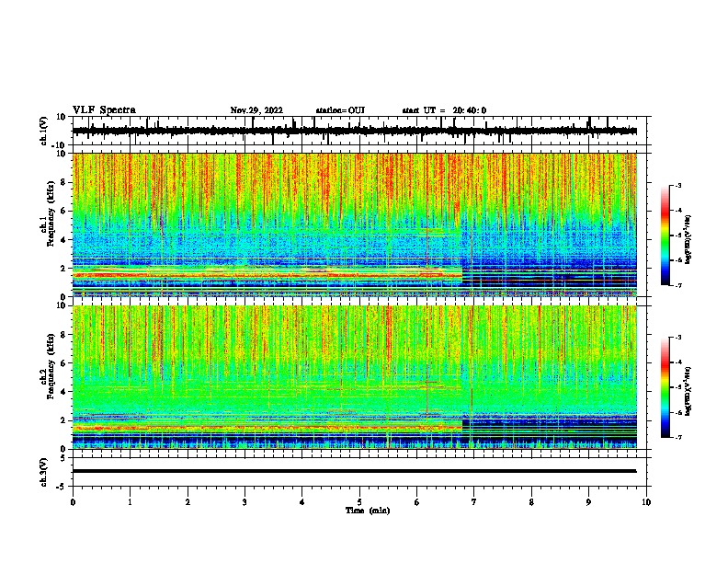This screenshot has height=563, width=728.
Task: Click the '8' kHz tick on ch.2 spectrogram
Action: (63, 335)
